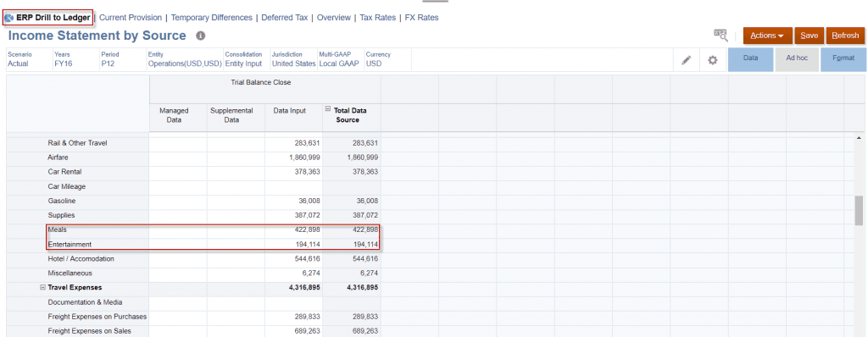This screenshot has height=337, width=868.
Task: Click the ERP Drill to Ledger globe icon
Action: pyautogui.click(x=8, y=18)
